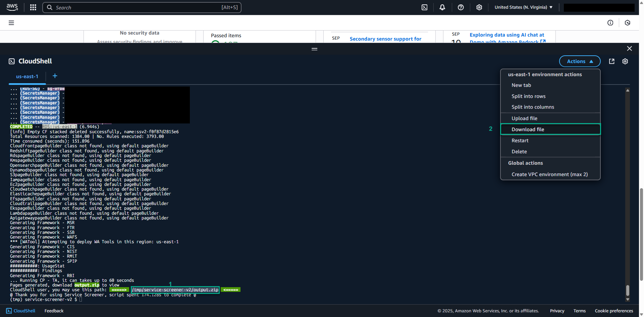This screenshot has height=317, width=644.
Task: Collapse the open Actions dropdown
Action: (580, 61)
